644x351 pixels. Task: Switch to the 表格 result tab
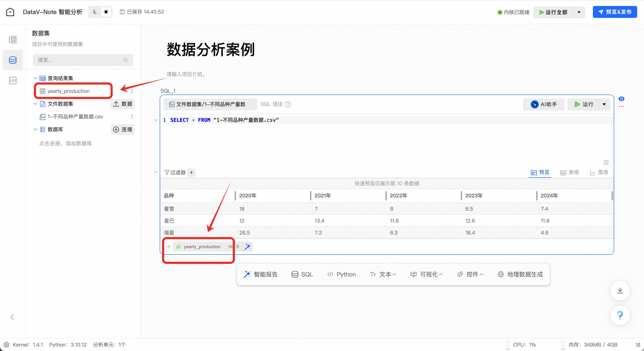pos(569,172)
